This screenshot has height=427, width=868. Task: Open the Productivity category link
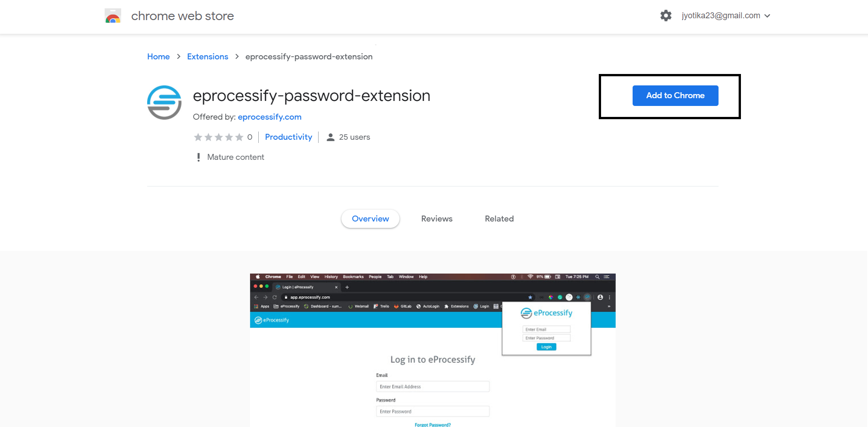tap(288, 137)
